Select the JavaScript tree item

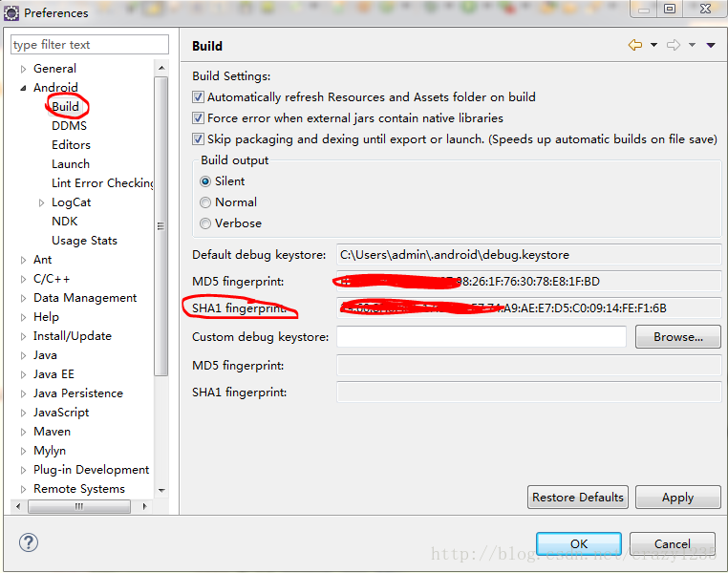61,412
